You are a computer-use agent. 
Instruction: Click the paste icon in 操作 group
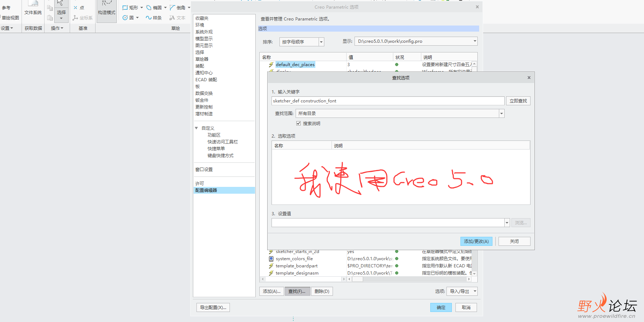point(50,17)
